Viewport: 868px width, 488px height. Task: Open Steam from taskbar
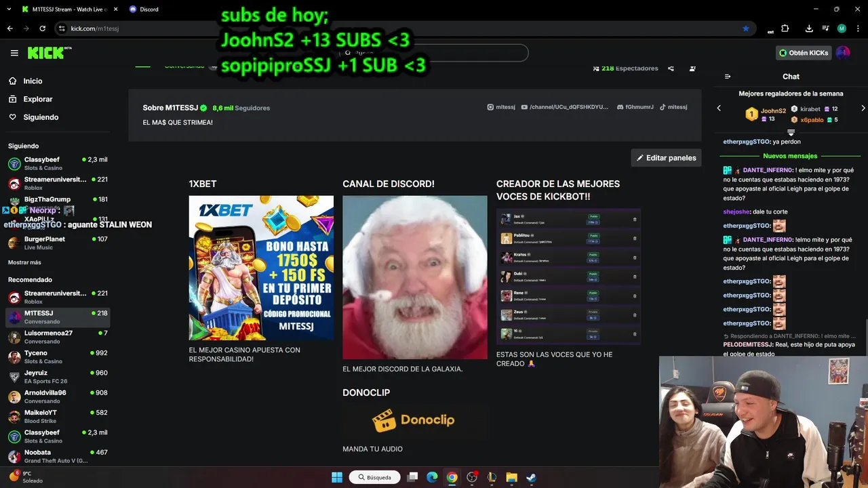531,477
